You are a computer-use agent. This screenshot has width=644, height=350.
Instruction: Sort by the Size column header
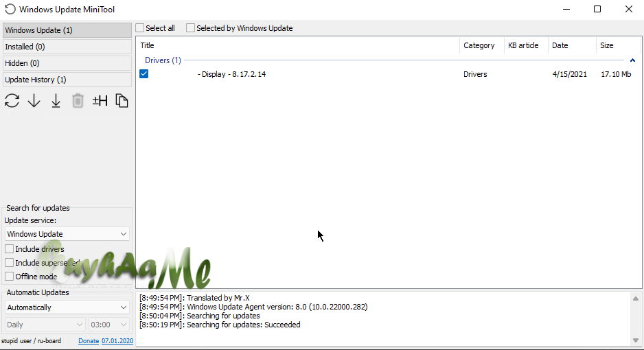618,45
